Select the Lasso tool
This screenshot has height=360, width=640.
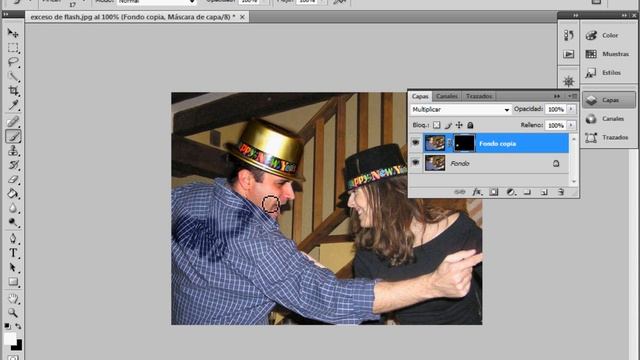coord(13,62)
